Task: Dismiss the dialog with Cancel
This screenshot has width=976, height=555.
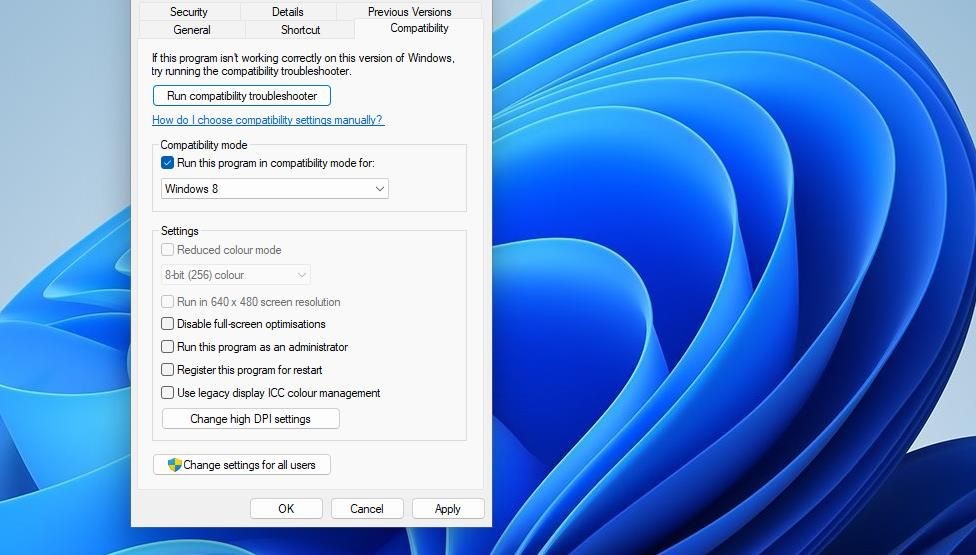Action: [x=367, y=509]
